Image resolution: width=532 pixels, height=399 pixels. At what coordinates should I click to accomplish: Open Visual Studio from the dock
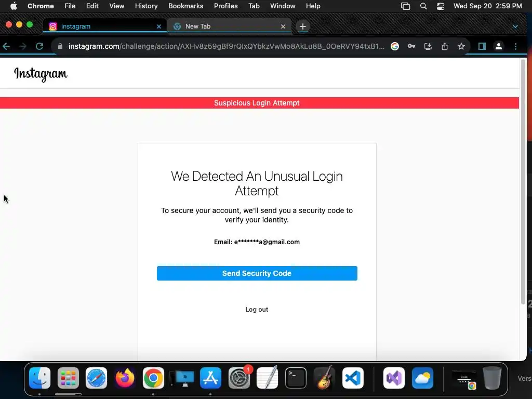[394, 378]
